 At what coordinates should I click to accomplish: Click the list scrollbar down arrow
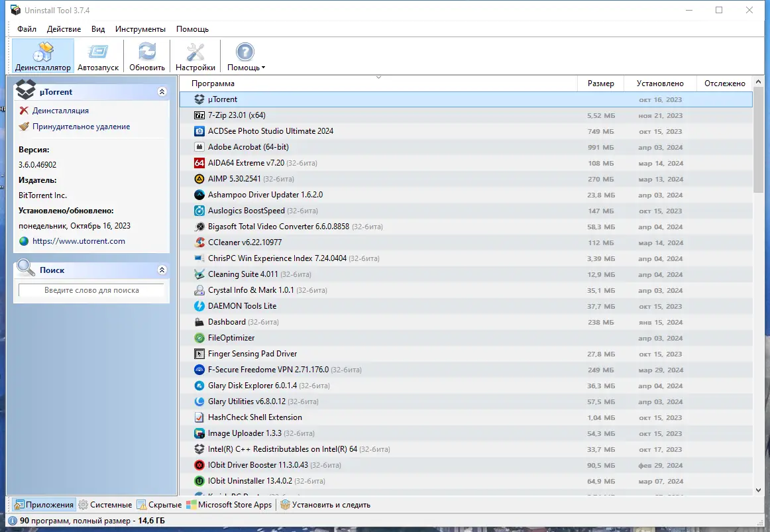(758, 490)
